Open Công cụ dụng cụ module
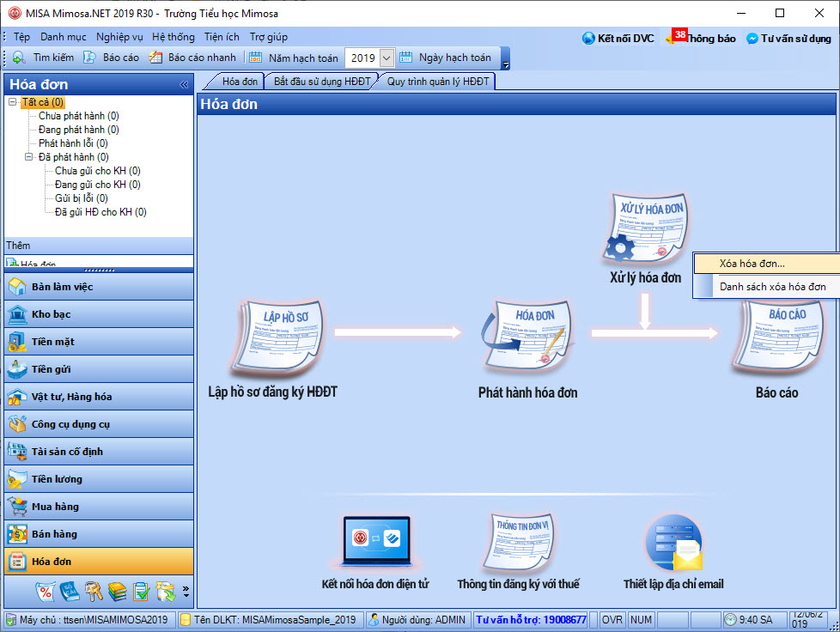The height and width of the screenshot is (632, 840). [99, 424]
